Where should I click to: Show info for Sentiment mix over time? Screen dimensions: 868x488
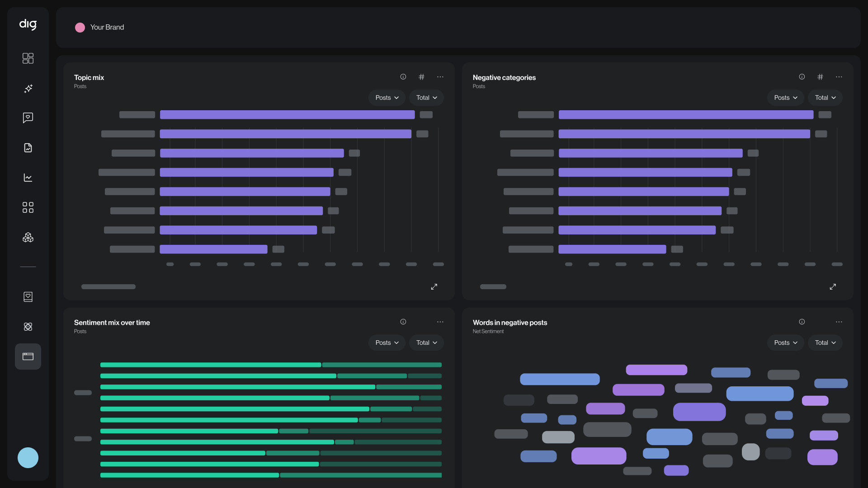point(403,322)
